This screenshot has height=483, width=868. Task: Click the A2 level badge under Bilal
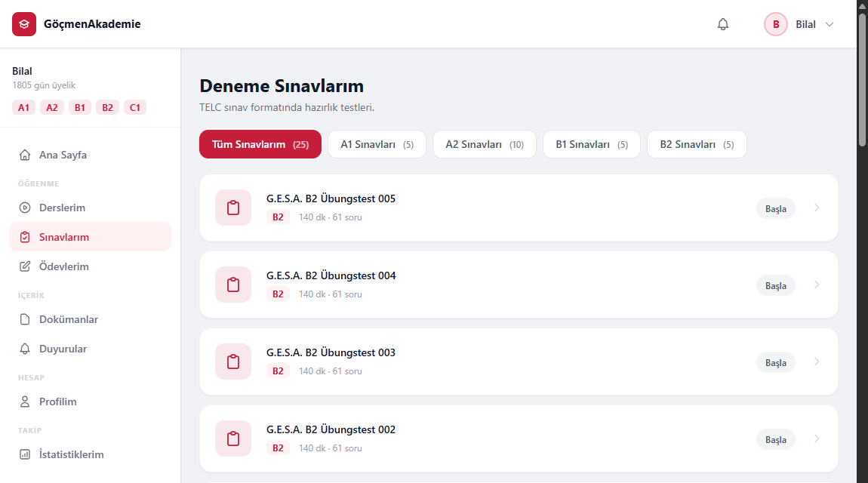52,107
